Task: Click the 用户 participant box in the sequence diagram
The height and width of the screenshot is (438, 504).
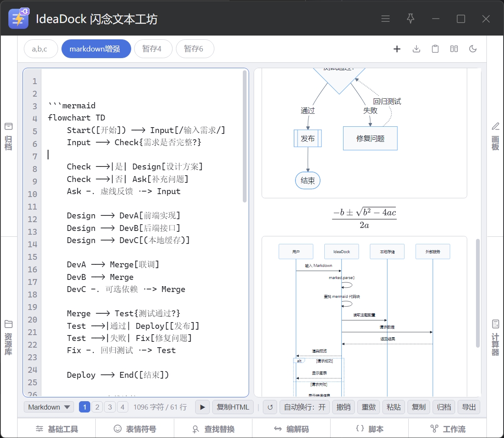Action: click(296, 251)
